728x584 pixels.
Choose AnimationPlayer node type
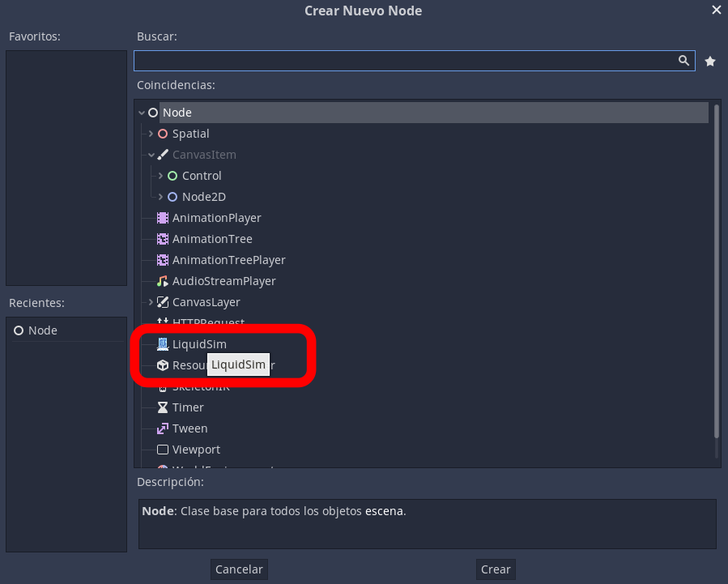tap(216, 218)
